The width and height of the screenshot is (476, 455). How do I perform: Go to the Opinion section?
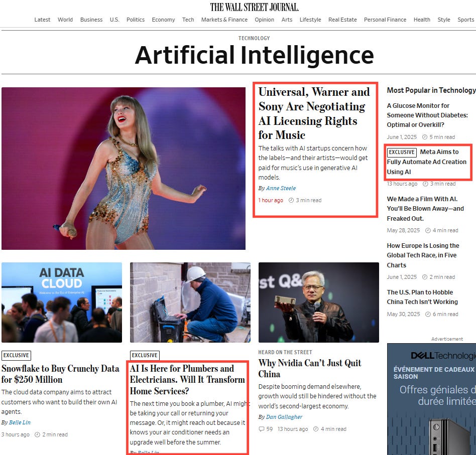pos(265,20)
